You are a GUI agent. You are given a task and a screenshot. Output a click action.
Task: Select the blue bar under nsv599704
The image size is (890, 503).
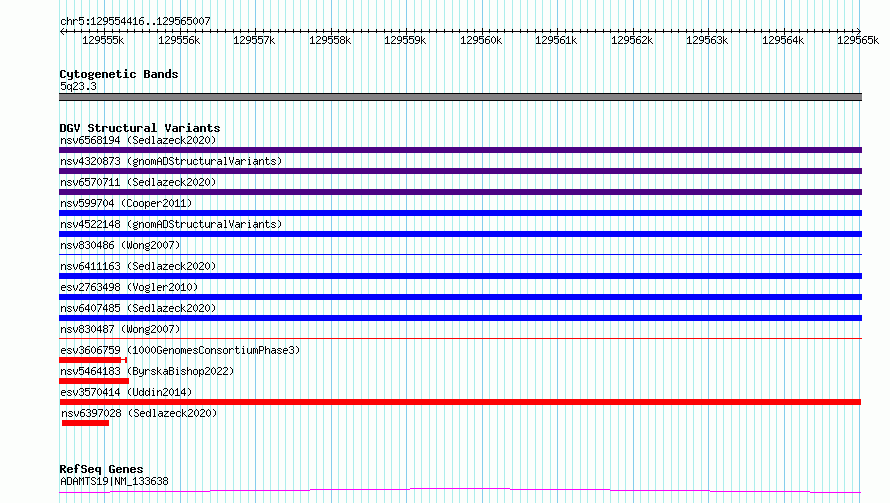460,213
